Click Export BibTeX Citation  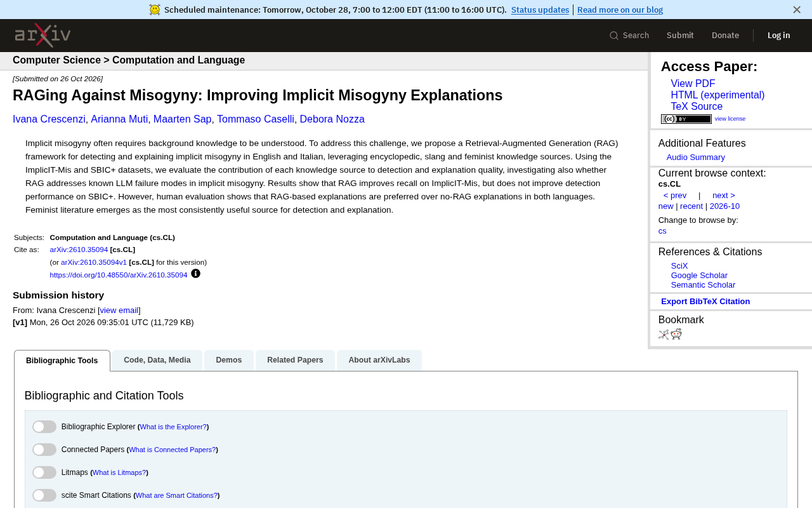[x=705, y=302]
